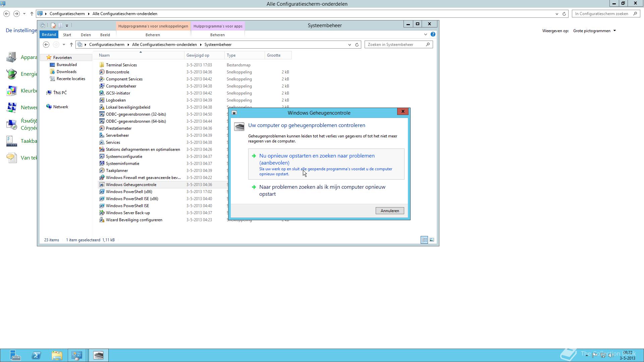Image resolution: width=644 pixels, height=362 pixels.
Task: Click the Prestatiemeter icon
Action: pyautogui.click(x=102, y=128)
